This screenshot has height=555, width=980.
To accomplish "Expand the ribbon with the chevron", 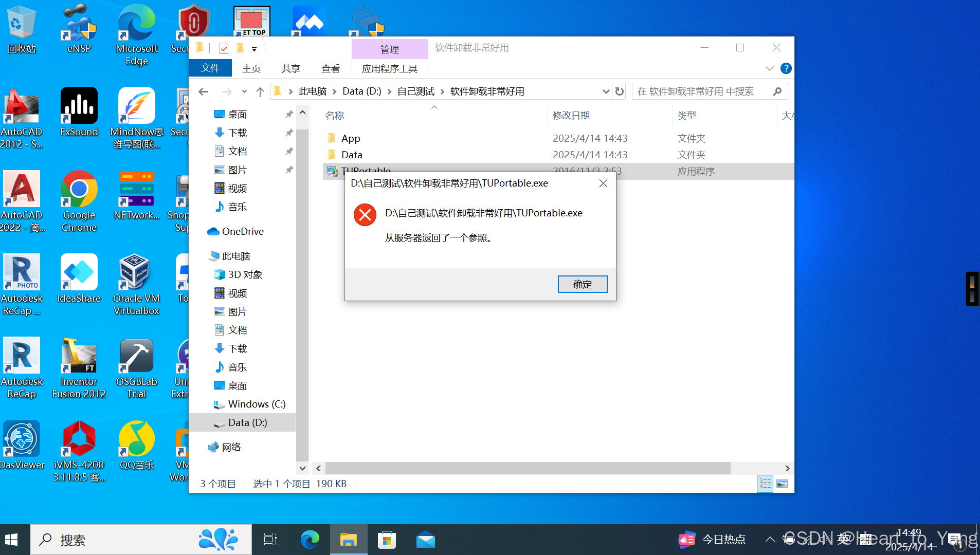I will tap(769, 68).
